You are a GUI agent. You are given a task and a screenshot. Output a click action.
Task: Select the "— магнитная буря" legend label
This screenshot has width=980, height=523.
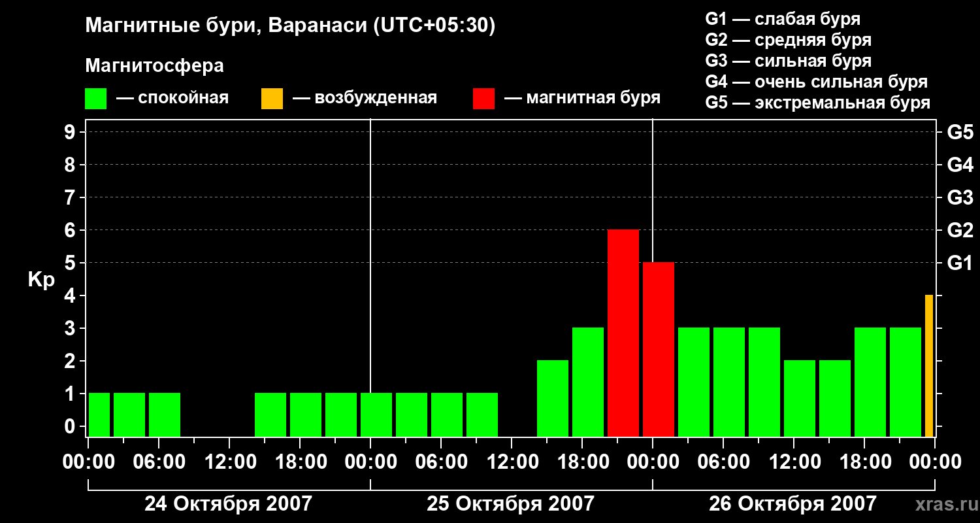coord(582,98)
